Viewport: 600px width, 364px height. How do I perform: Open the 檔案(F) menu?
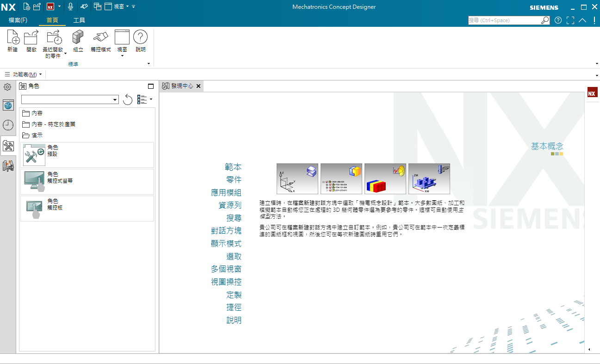tap(18, 20)
